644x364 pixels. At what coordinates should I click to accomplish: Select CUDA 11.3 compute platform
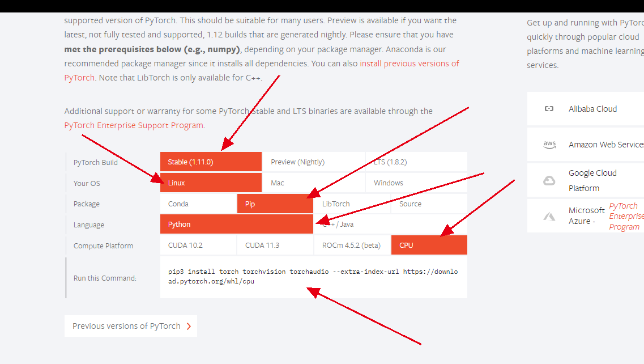click(275, 244)
